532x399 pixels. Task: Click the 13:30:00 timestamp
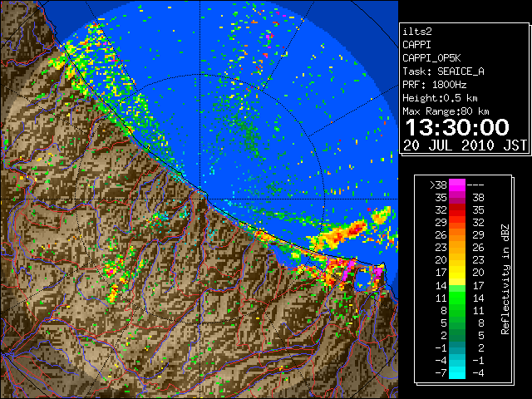457,127
